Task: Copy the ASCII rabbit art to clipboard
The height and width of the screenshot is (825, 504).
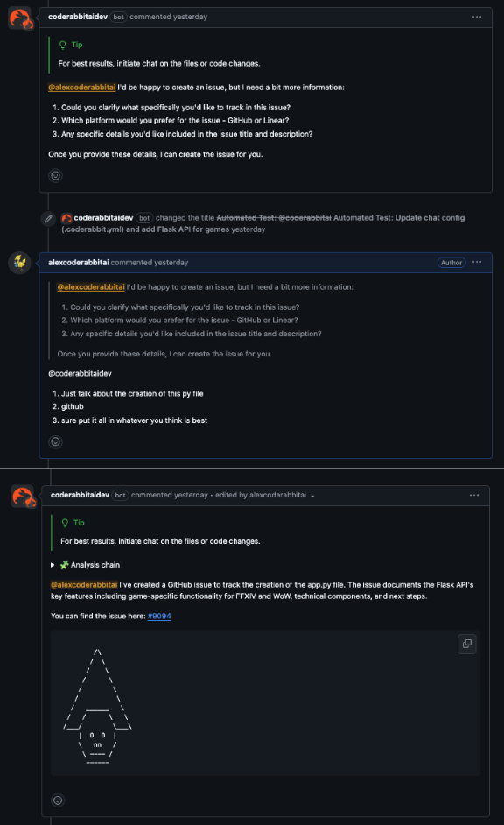Action: coord(466,644)
